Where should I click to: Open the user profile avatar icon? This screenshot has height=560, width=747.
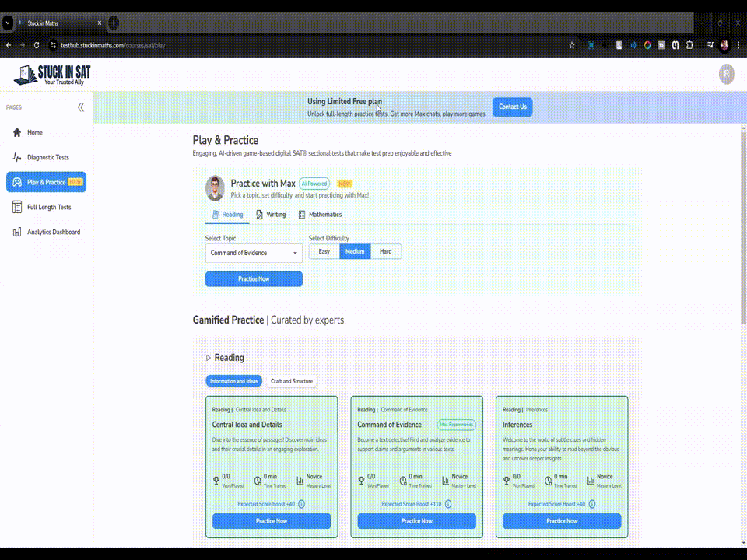(x=726, y=74)
